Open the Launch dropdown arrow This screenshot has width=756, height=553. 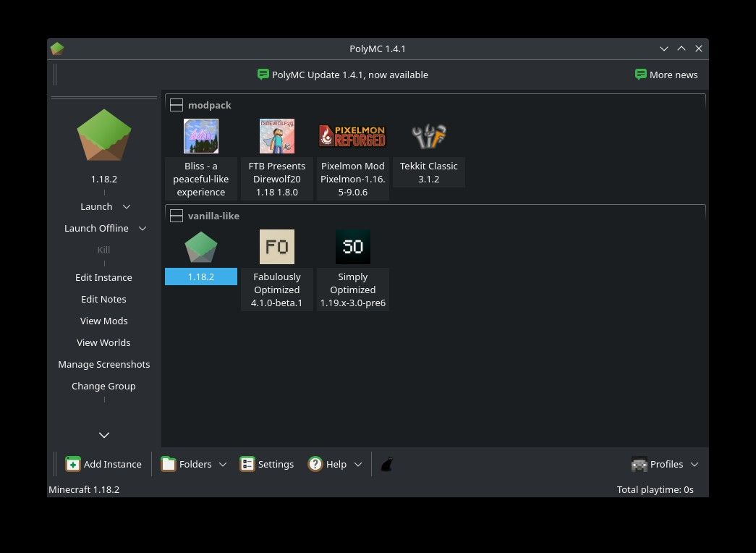127,206
